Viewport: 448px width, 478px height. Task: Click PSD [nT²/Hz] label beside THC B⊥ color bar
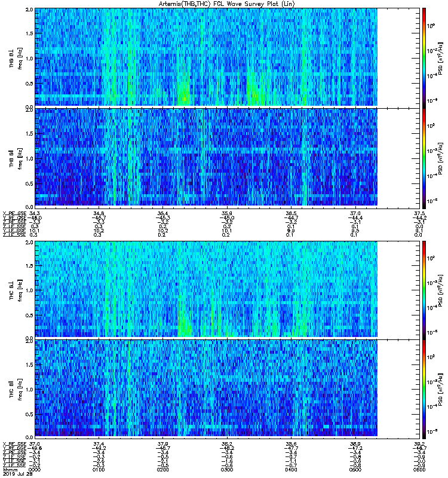[x=441, y=290]
